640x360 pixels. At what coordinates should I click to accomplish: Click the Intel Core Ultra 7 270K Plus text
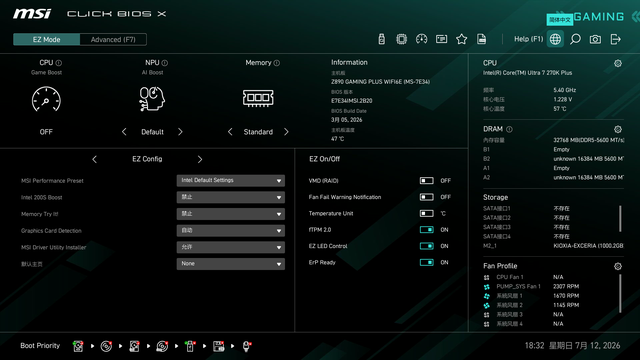coord(527,73)
